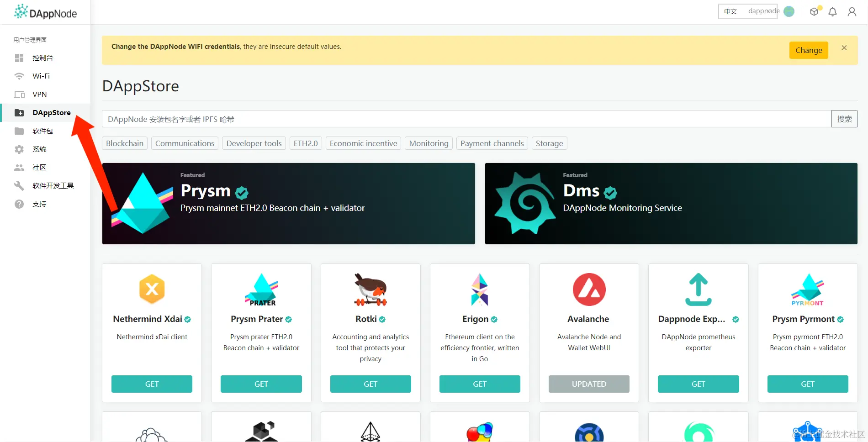This screenshot has width=868, height=442.
Task: Open the VPN sidebar menu item
Action: pos(45,95)
